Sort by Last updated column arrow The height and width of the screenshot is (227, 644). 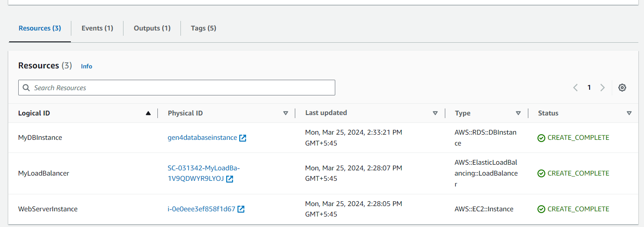pyautogui.click(x=435, y=113)
